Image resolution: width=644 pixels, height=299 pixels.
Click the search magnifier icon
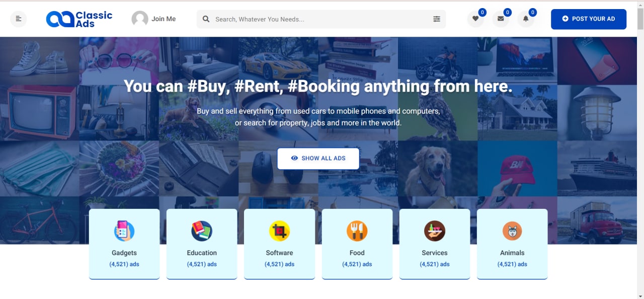(206, 19)
